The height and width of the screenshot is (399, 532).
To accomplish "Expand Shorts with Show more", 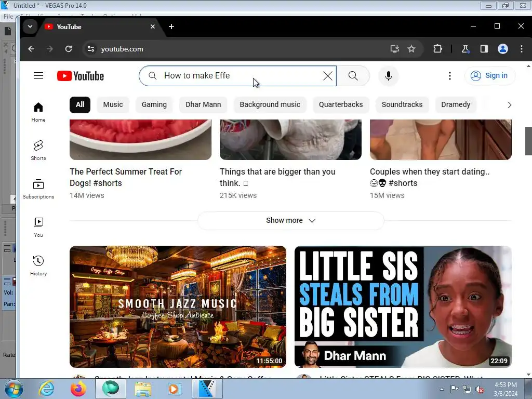I will [291, 220].
